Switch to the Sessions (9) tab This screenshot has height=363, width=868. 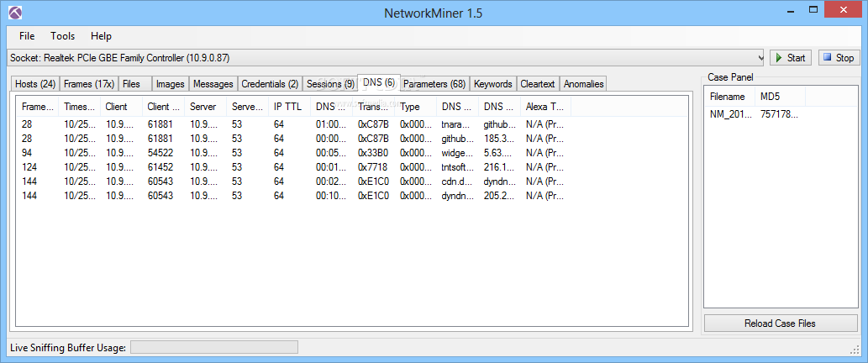(x=330, y=84)
